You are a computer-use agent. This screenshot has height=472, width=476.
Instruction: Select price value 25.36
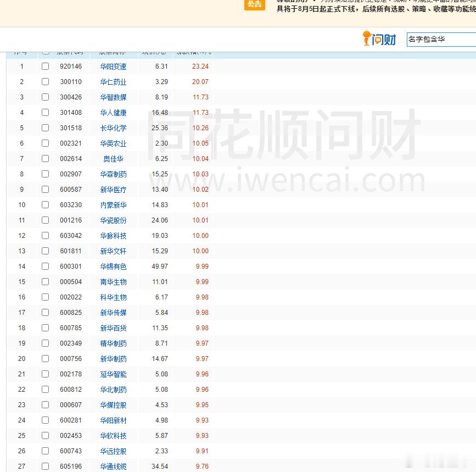160,128
